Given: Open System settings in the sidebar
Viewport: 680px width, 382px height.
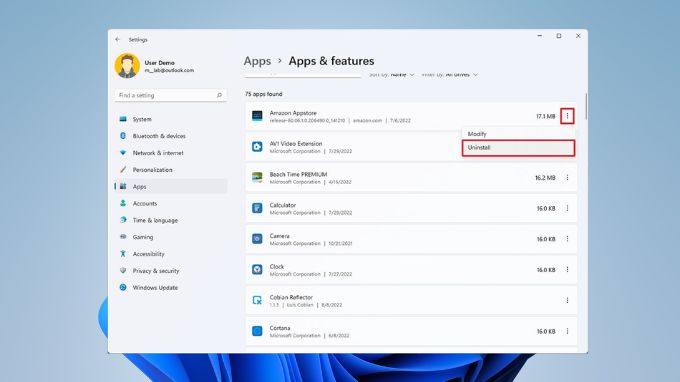Looking at the screenshot, I should (x=171, y=119).
